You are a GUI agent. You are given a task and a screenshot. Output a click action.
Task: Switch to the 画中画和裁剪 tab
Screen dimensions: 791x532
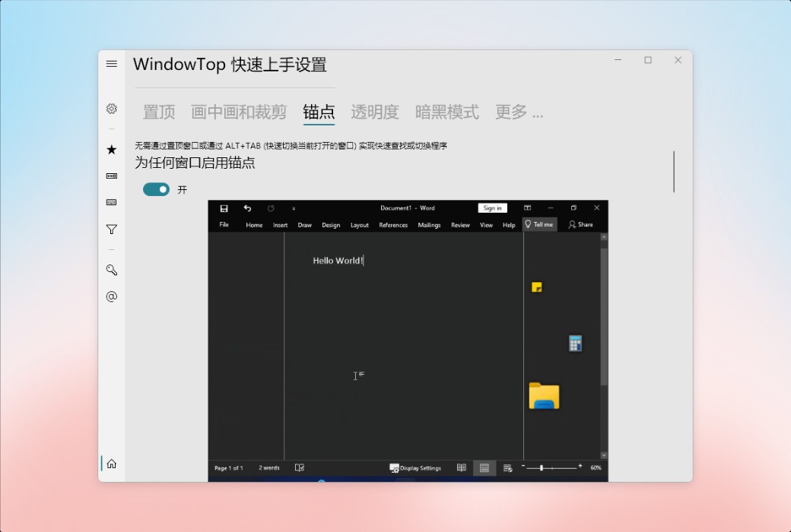(239, 112)
